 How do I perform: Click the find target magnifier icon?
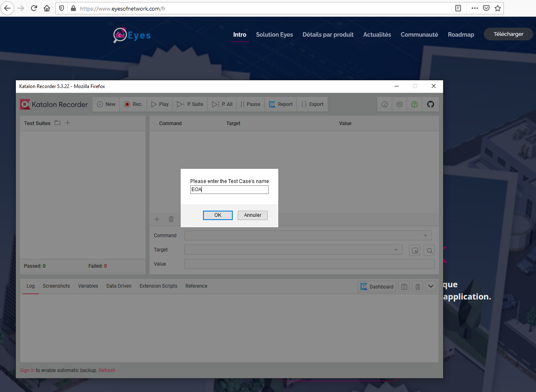coord(429,251)
